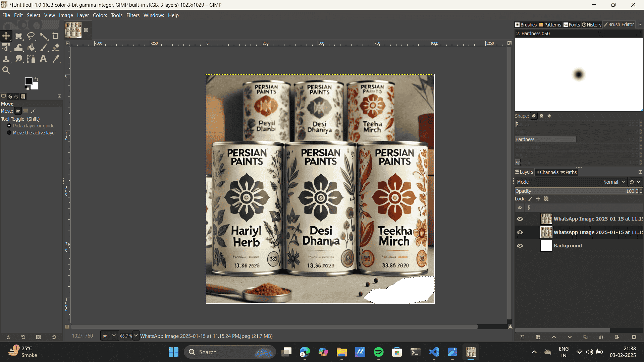Choose diamond brush shape
The height and width of the screenshot is (362, 644).
click(x=549, y=116)
